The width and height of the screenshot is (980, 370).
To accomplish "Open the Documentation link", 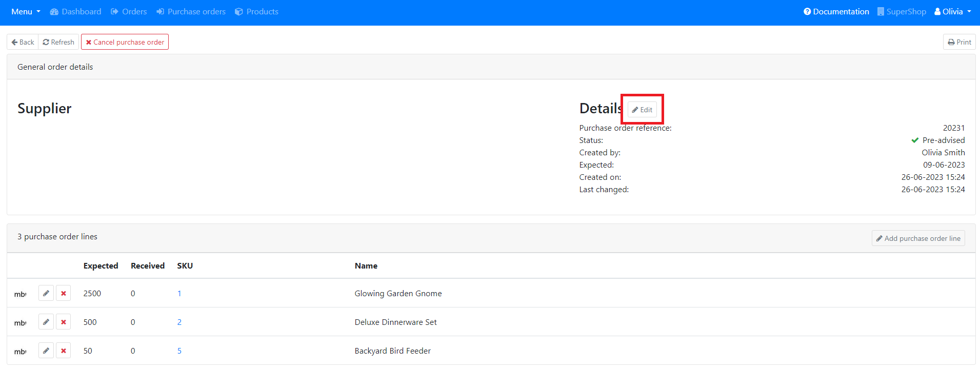I will pos(836,12).
